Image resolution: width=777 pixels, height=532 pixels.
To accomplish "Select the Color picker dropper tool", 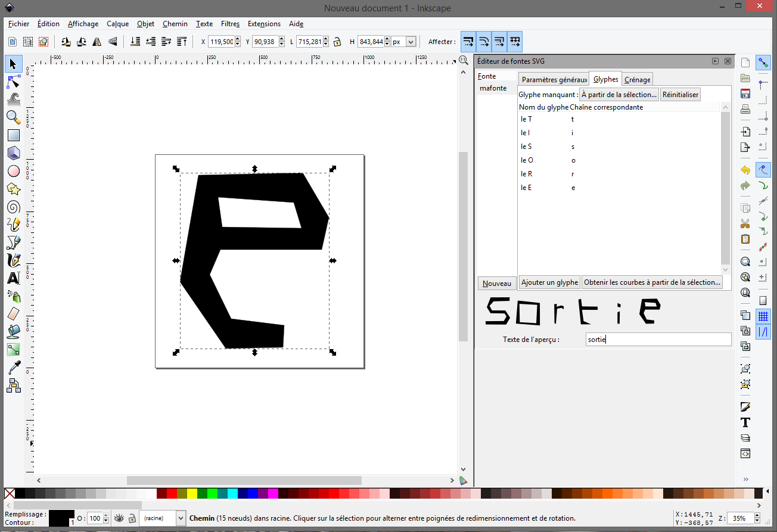I will [x=13, y=368].
